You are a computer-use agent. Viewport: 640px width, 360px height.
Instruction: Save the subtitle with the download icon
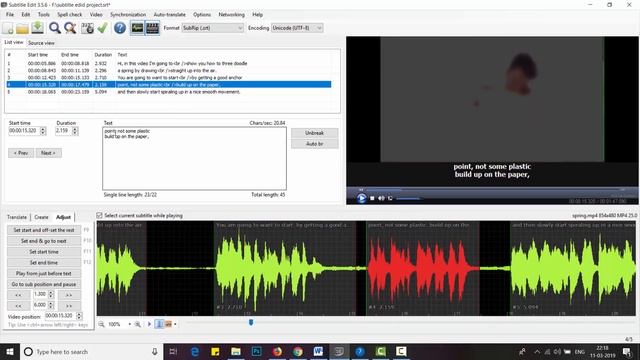[38, 28]
